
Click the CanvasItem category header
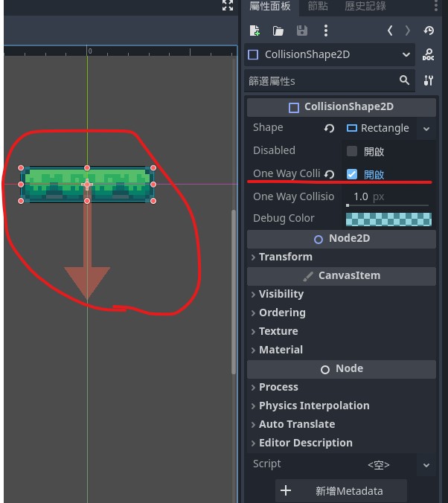tap(342, 276)
